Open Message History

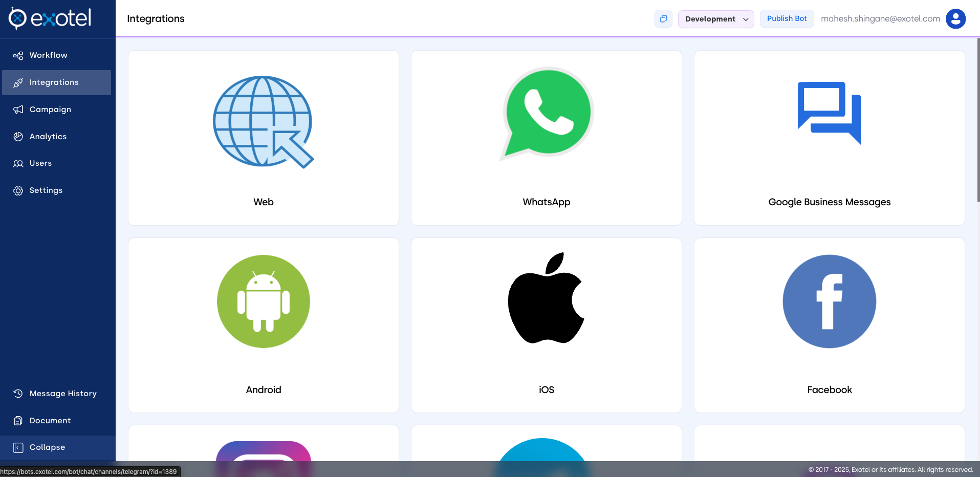[x=56, y=394]
